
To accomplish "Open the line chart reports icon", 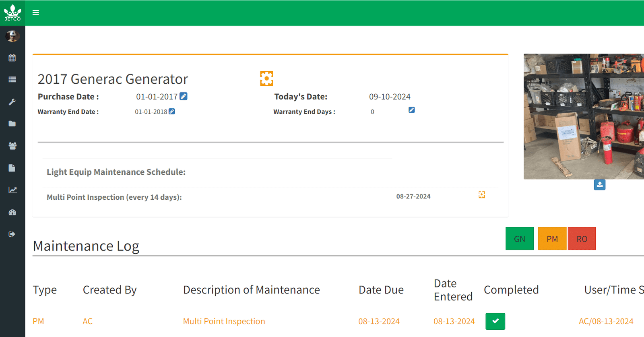I will (12, 190).
